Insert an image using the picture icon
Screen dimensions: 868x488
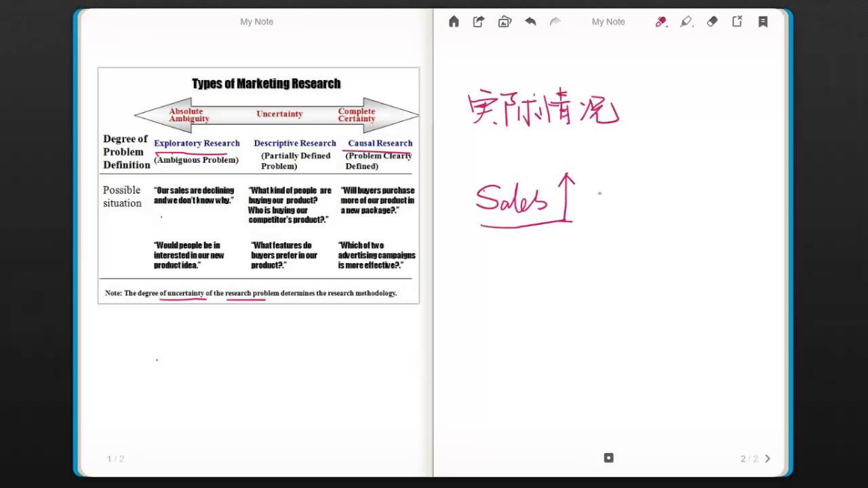[505, 22]
